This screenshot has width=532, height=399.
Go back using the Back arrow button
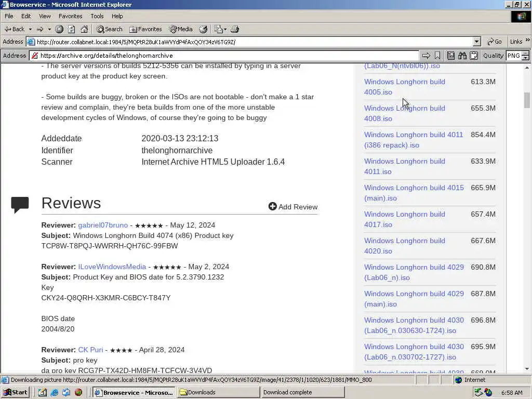[x=14, y=29]
